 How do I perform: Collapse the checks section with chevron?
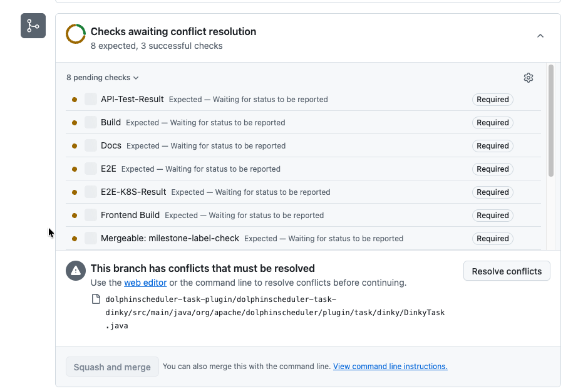[540, 36]
